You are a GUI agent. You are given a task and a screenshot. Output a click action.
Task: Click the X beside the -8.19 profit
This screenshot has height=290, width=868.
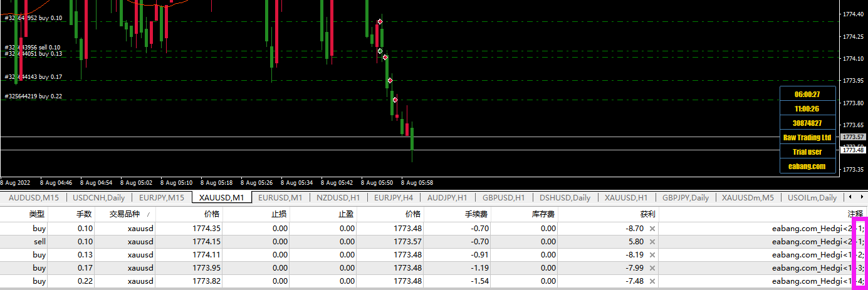pyautogui.click(x=652, y=255)
